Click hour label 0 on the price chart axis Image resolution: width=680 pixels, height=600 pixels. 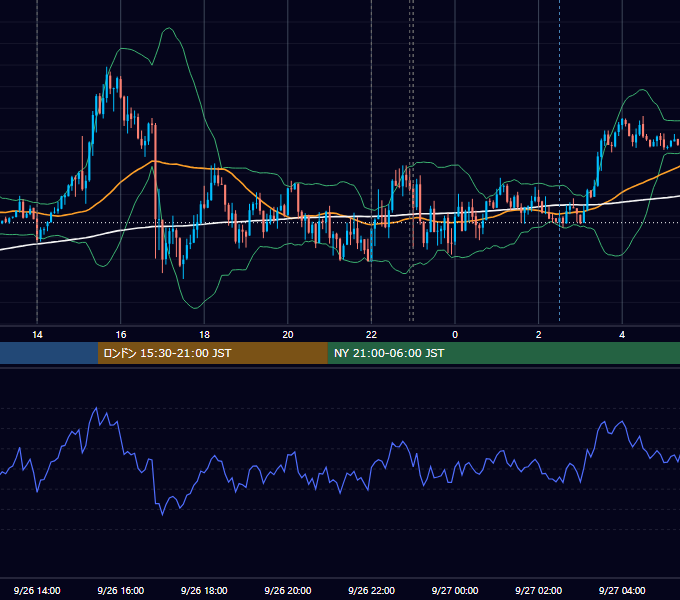455,334
